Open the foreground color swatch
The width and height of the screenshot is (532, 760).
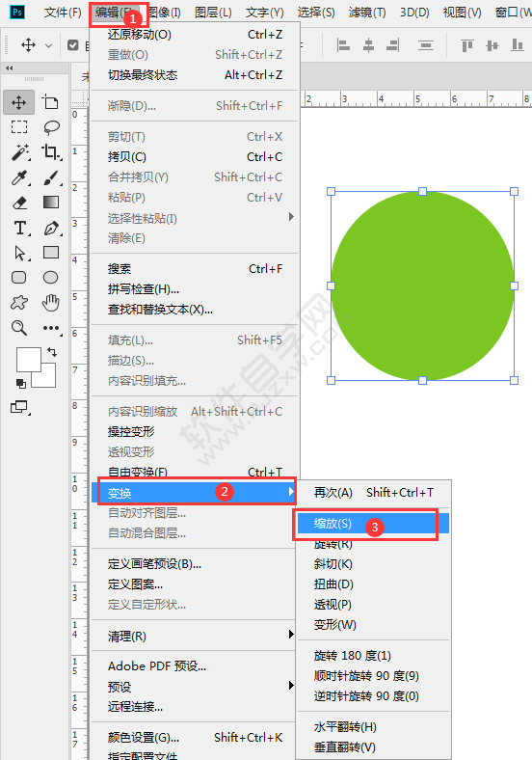pyautogui.click(x=29, y=360)
